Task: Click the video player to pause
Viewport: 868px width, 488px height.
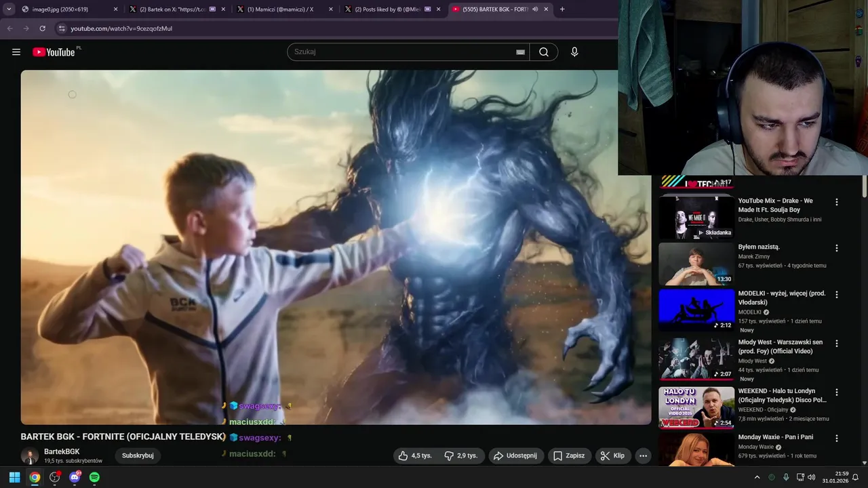Action: click(x=336, y=247)
